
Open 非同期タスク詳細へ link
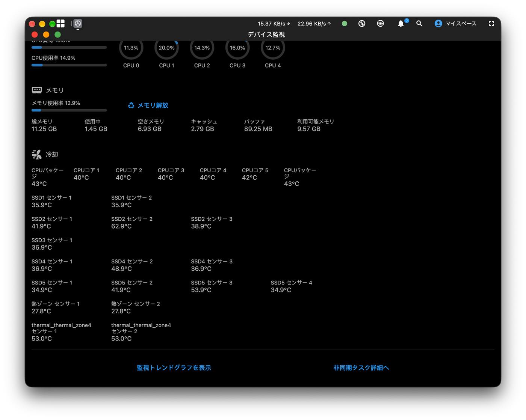tap(361, 368)
